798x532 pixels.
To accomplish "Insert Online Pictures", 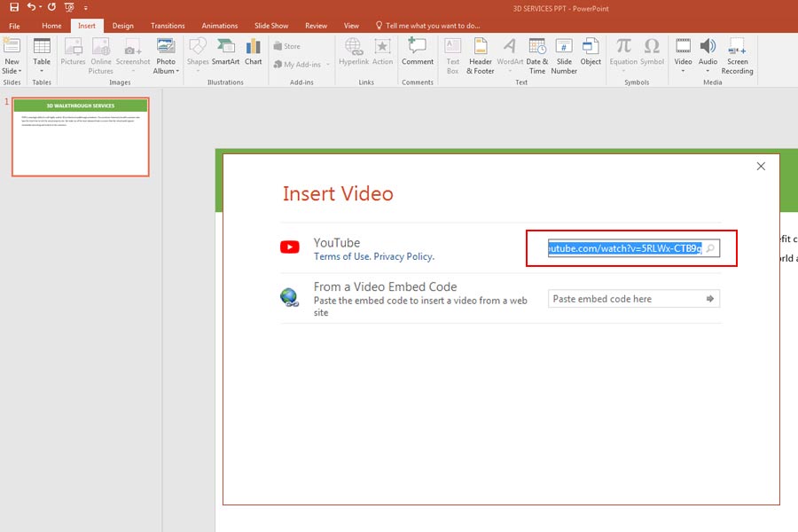I will [101, 56].
